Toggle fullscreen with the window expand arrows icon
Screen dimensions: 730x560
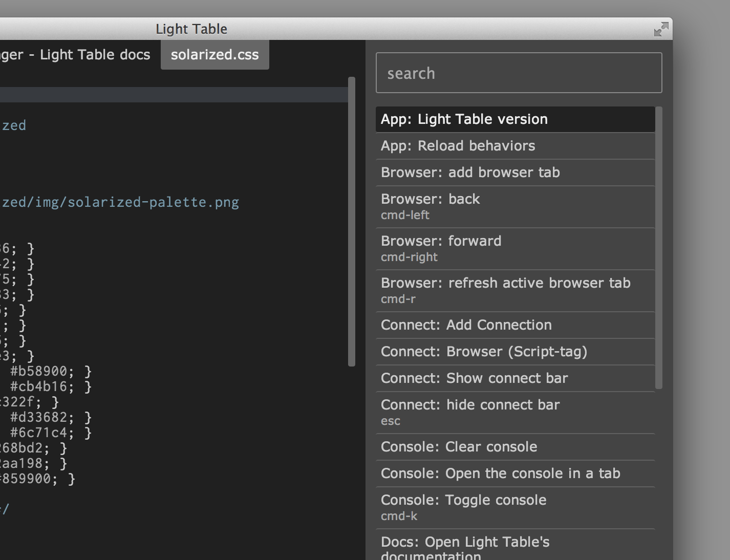click(661, 29)
